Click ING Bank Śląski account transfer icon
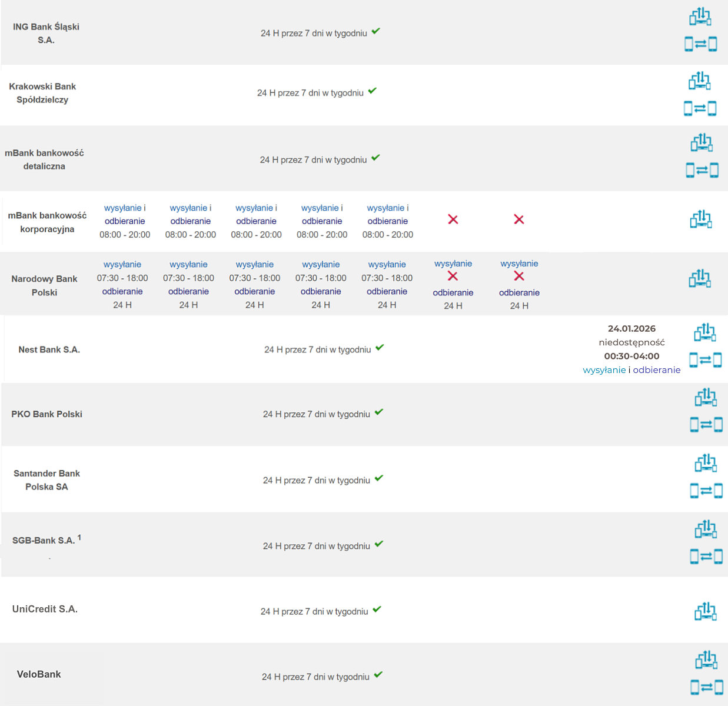The image size is (728, 706). click(700, 16)
